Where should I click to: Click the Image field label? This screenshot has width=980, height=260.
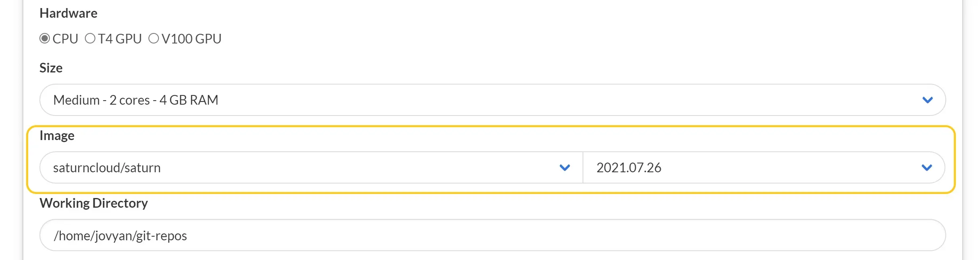[x=57, y=136]
